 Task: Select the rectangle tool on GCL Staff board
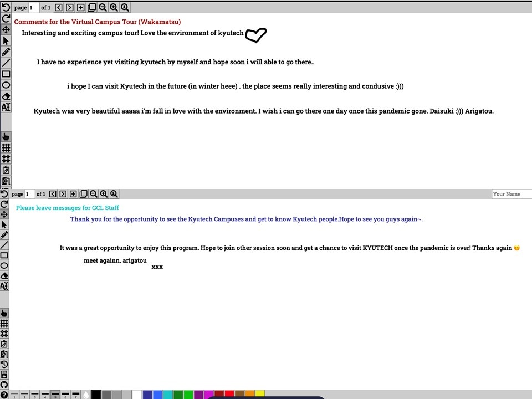4,255
